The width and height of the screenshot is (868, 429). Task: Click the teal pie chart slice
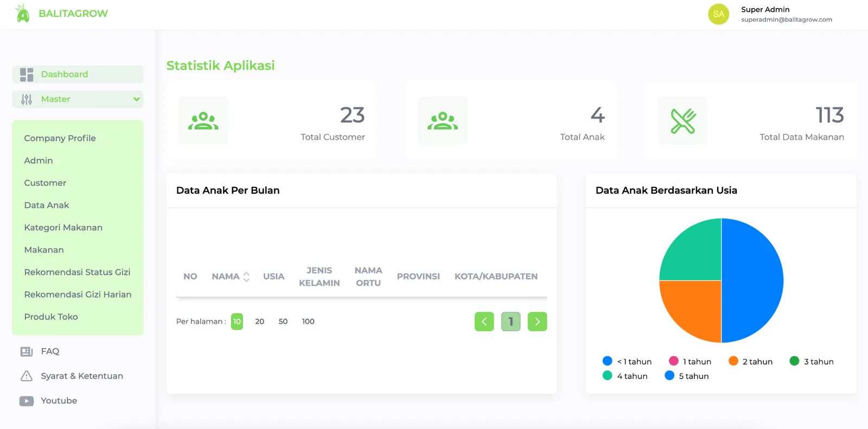(695, 255)
